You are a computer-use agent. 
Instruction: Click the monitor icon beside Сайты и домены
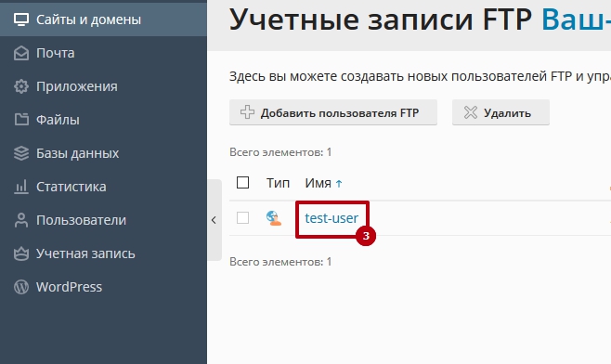coord(21,19)
